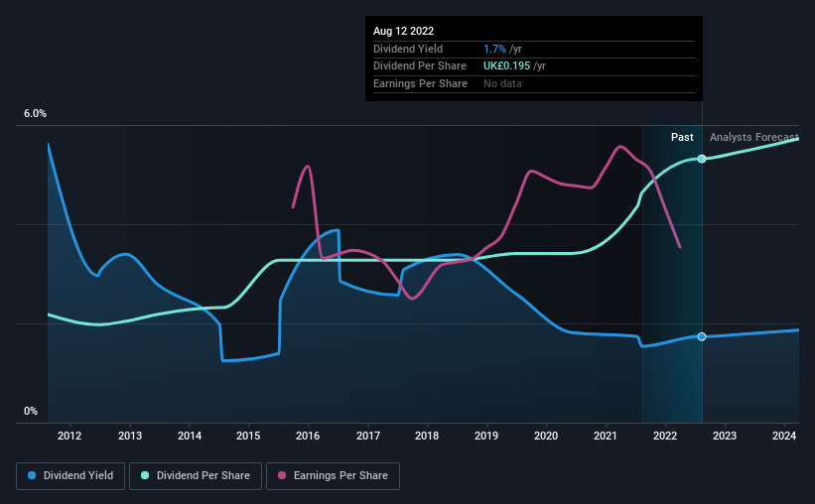
Task: Click the 2018 x-axis label
Action: (427, 436)
